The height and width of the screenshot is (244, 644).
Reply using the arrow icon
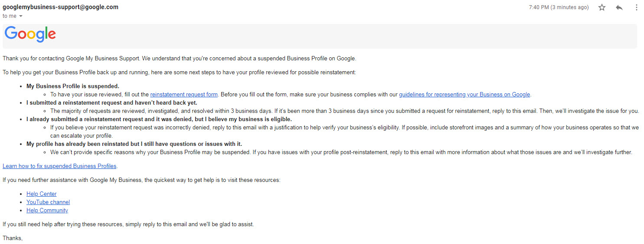619,7
